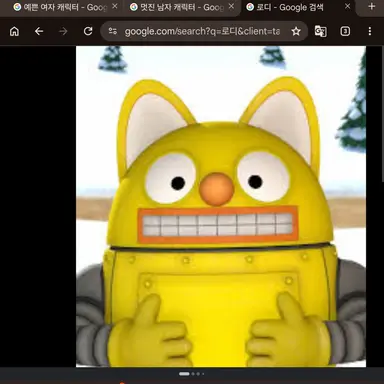Close the 예쁜 여자 캐릭터 tab
Viewport: 384px width, 384px height.
coord(115,6)
